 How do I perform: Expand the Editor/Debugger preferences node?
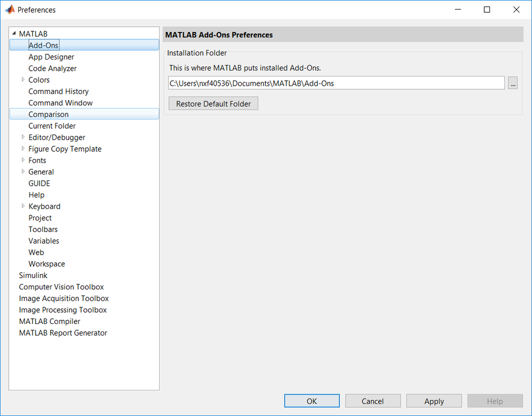[x=23, y=137]
